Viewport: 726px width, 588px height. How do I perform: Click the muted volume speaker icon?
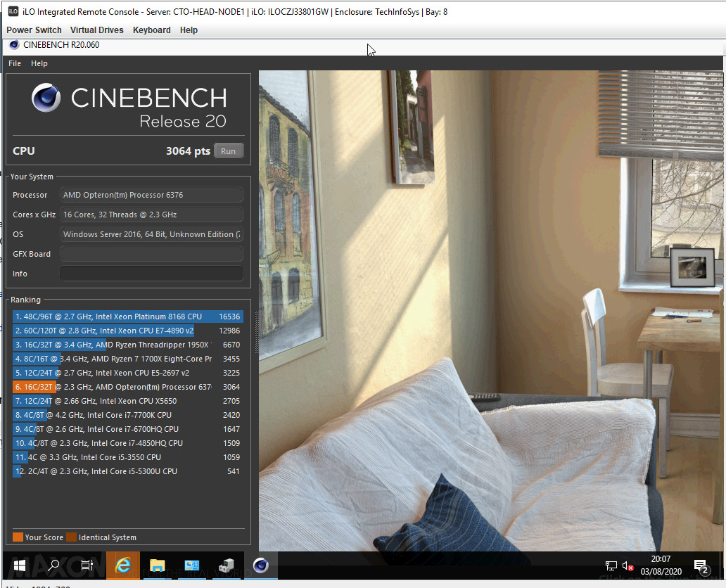[628, 565]
